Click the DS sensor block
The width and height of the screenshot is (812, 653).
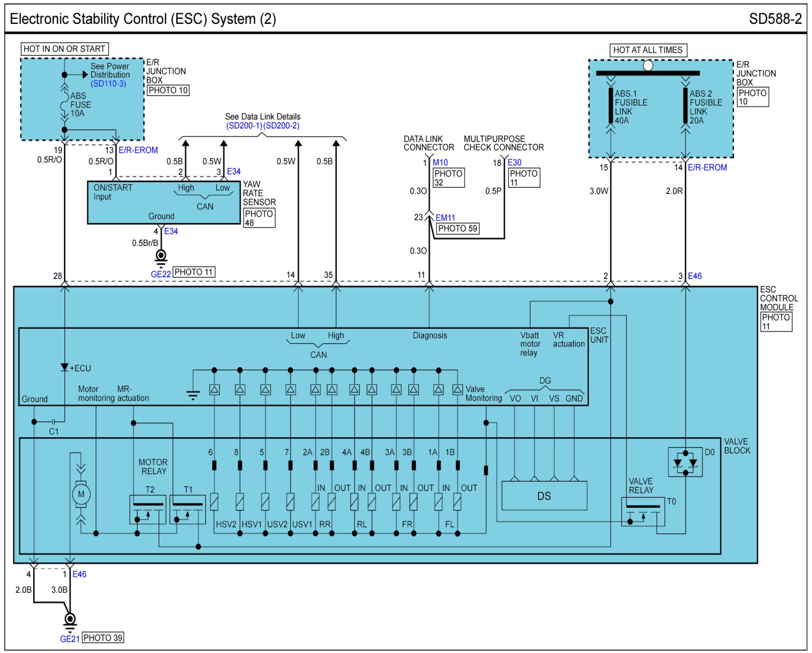544,496
